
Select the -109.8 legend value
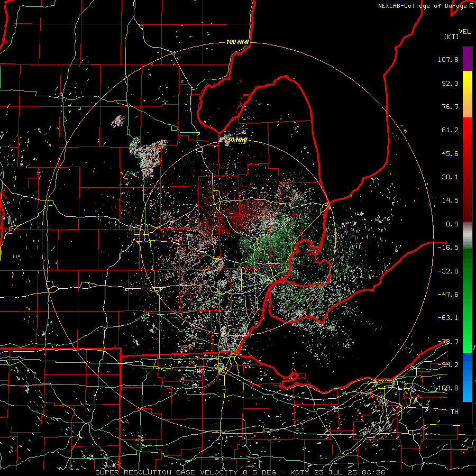coord(448,388)
